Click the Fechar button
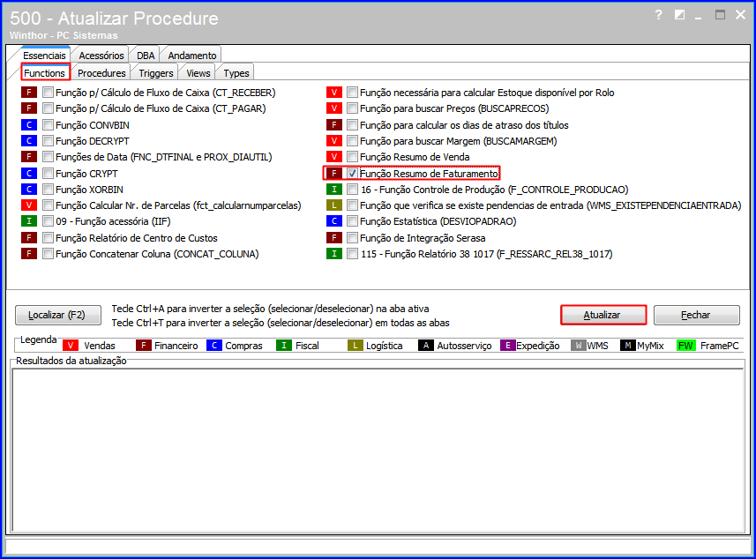756x559 pixels. pyautogui.click(x=697, y=315)
